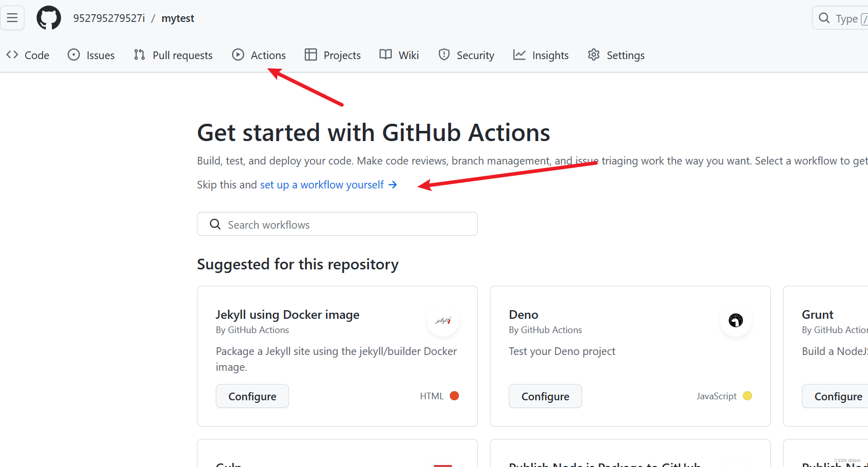Click the Pull requests branch icon
This screenshot has width=868, height=467.
[139, 55]
